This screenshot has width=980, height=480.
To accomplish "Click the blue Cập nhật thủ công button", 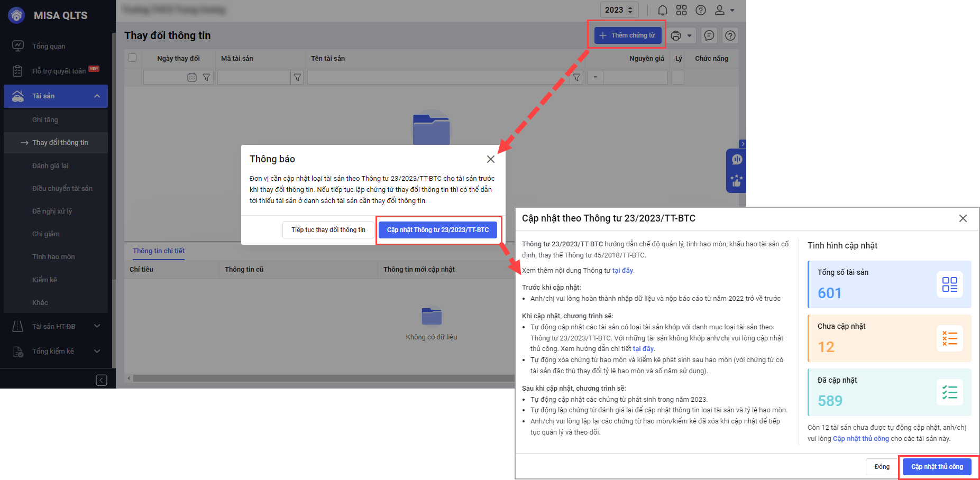I will (937, 467).
